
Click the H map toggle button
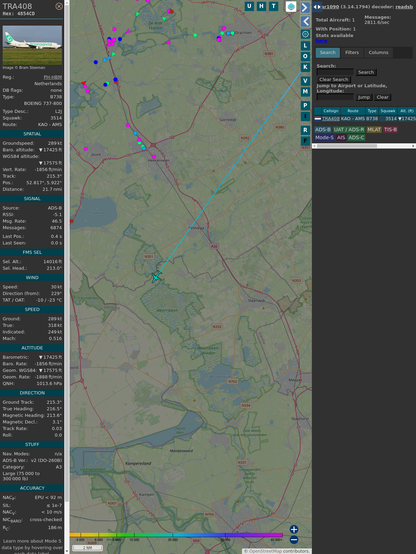click(x=261, y=6)
